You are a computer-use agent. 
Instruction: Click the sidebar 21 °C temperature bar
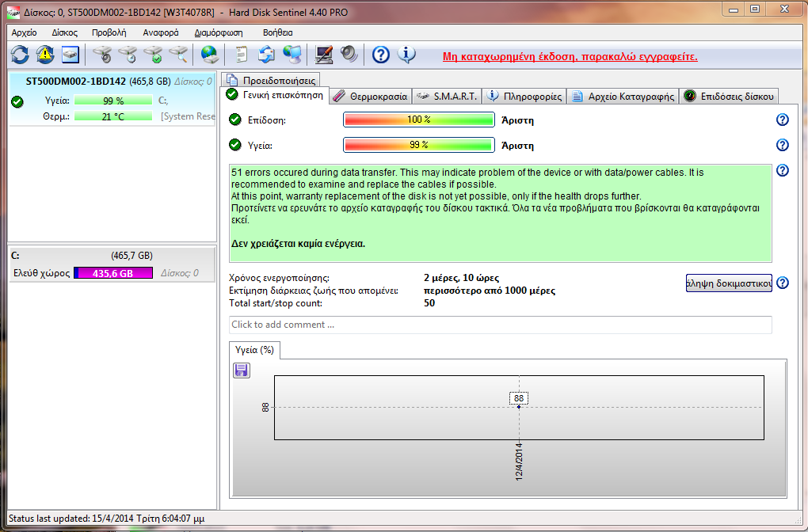pos(113,116)
